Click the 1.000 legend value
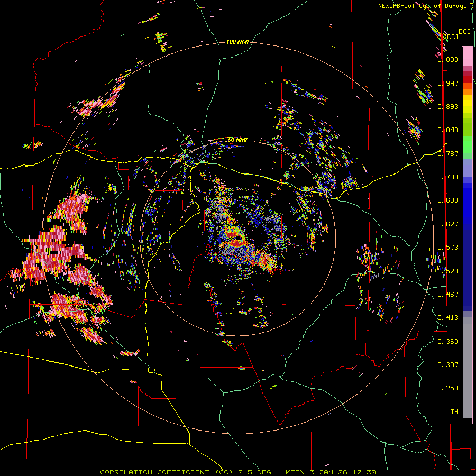The image size is (476, 476). pyautogui.click(x=448, y=59)
